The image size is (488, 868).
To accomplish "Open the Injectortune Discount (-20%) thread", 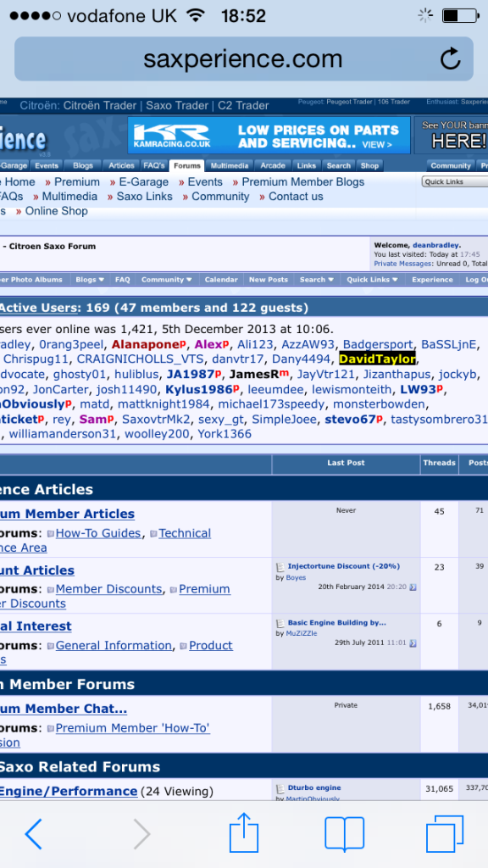I will (x=344, y=565).
